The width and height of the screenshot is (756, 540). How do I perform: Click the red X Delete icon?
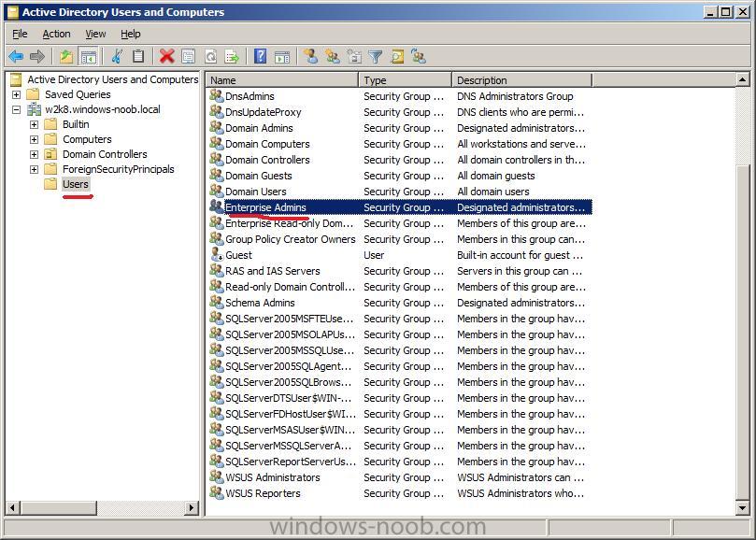coord(167,57)
